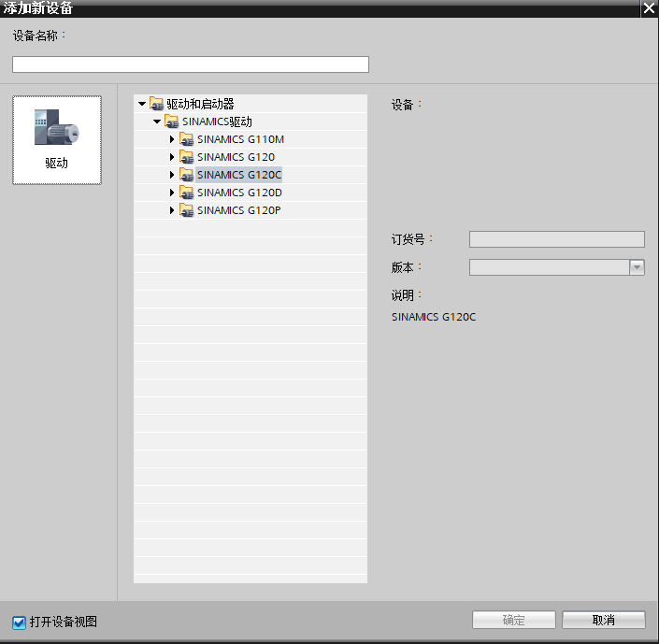Toggle the 打开设备视图 checkbox
Image resolution: width=659 pixels, height=644 pixels.
click(x=19, y=623)
